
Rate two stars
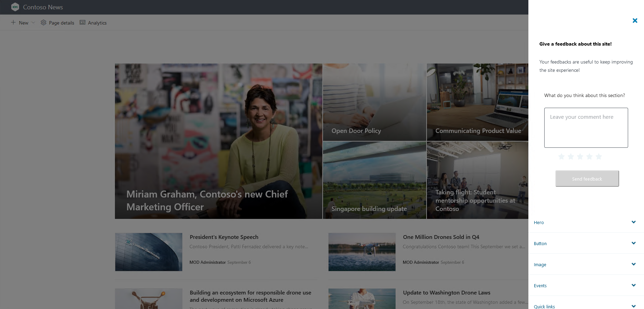click(x=571, y=157)
